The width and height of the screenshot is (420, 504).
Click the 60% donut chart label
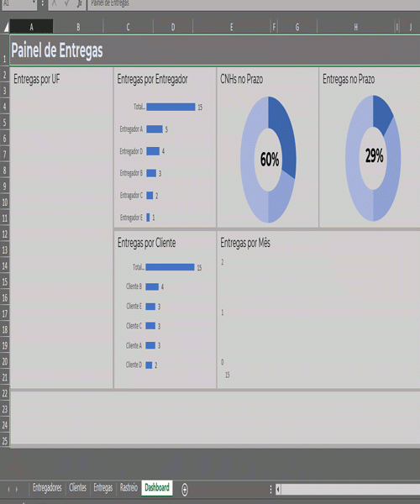[270, 160]
